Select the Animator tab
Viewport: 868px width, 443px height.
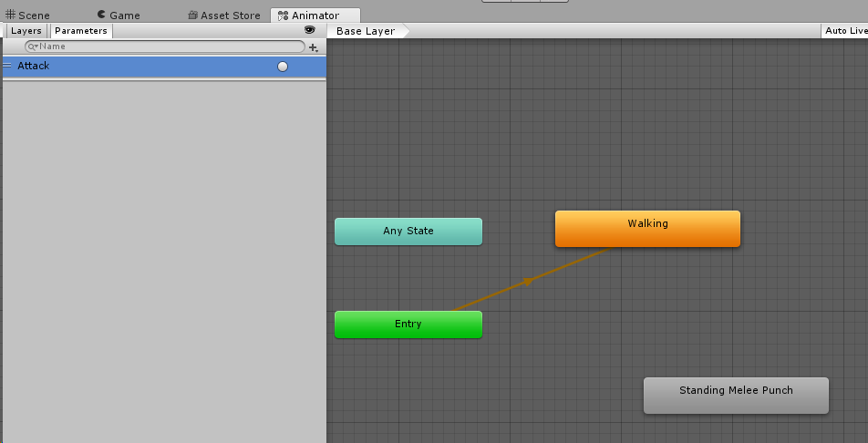tap(315, 15)
